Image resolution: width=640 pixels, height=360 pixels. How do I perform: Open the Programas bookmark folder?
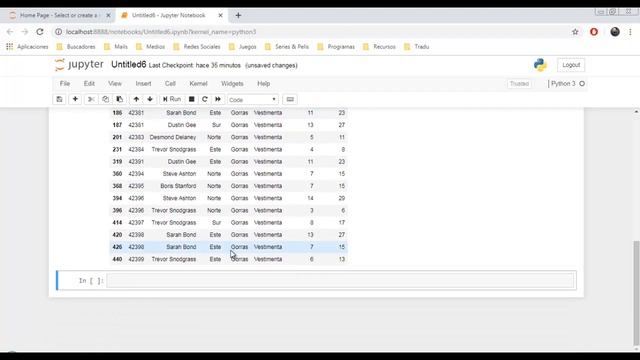click(x=336, y=47)
